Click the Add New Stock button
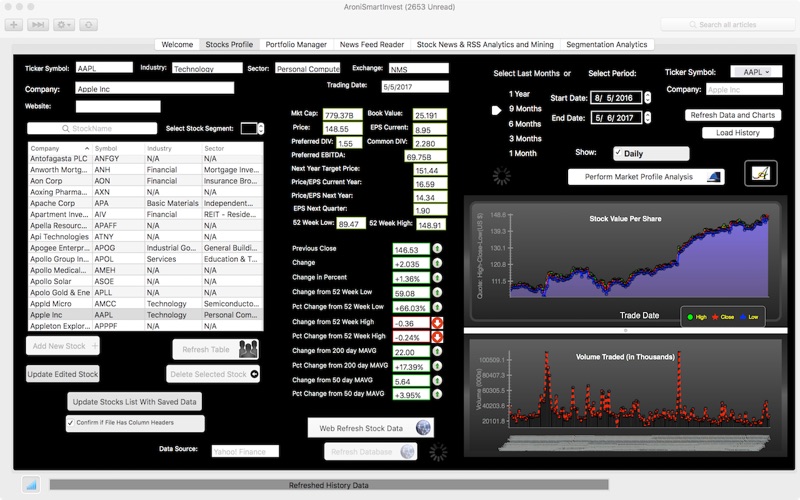 (x=63, y=346)
